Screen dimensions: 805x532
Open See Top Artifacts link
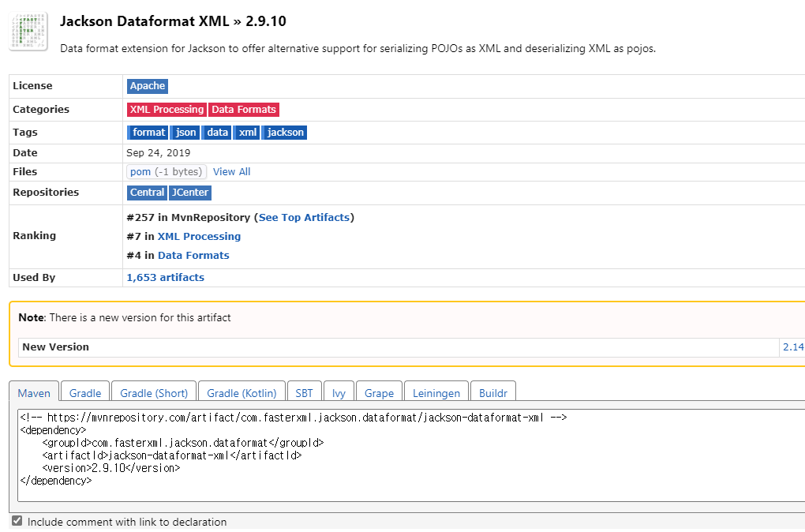(x=304, y=218)
